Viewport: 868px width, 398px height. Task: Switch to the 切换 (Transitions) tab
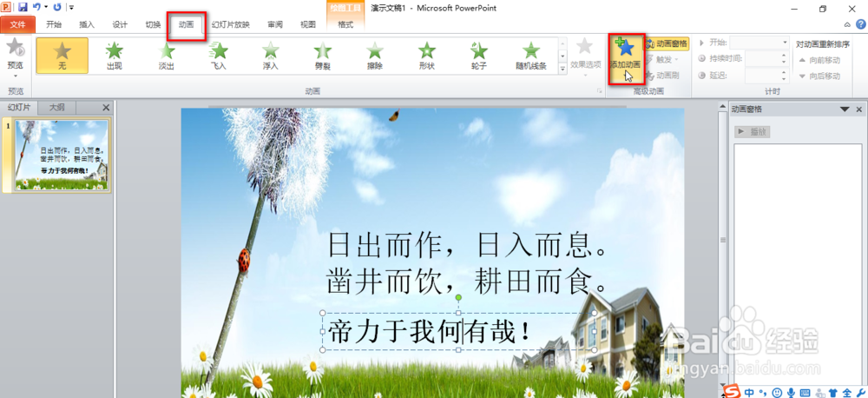(154, 24)
